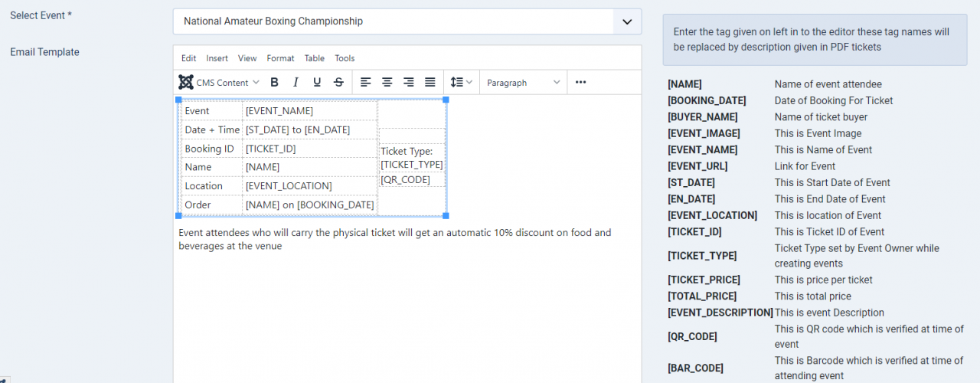Toggle Bold formatting in editor toolbar

pyautogui.click(x=274, y=83)
